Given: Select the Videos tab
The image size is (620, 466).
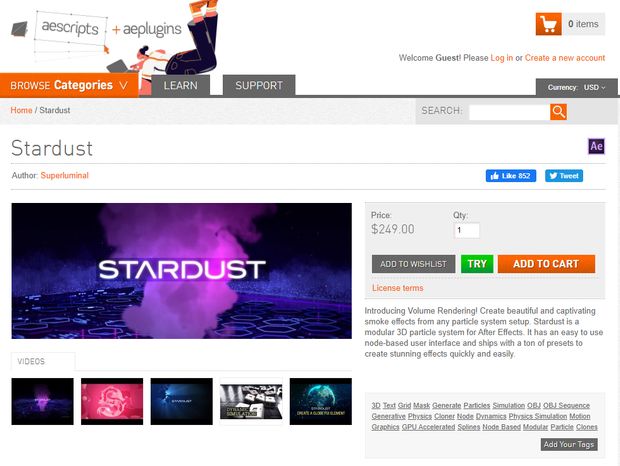Looking at the screenshot, I should pyautogui.click(x=43, y=361).
